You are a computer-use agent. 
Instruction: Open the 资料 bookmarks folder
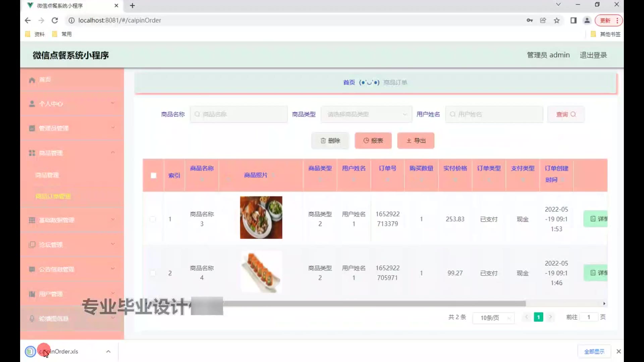[x=35, y=34]
